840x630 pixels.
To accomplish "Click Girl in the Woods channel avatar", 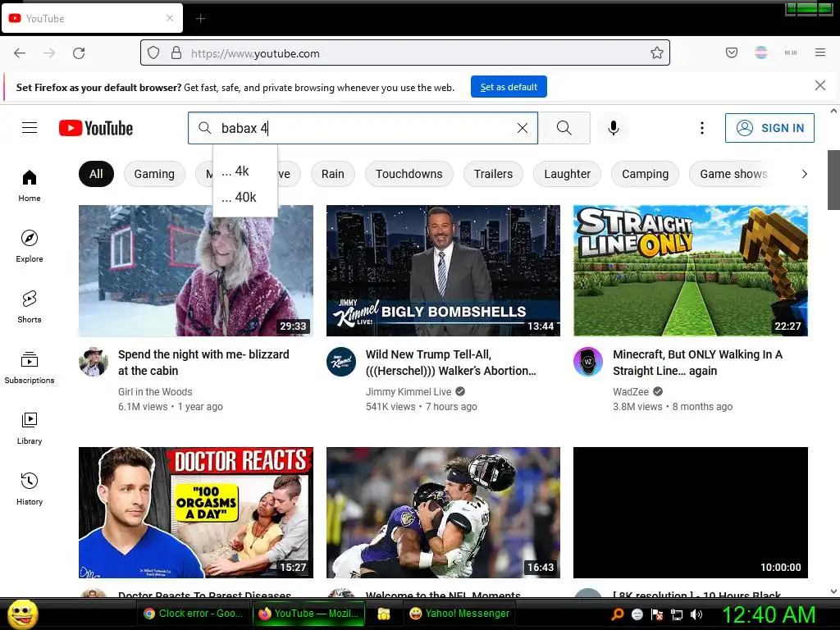I will coord(94,362).
